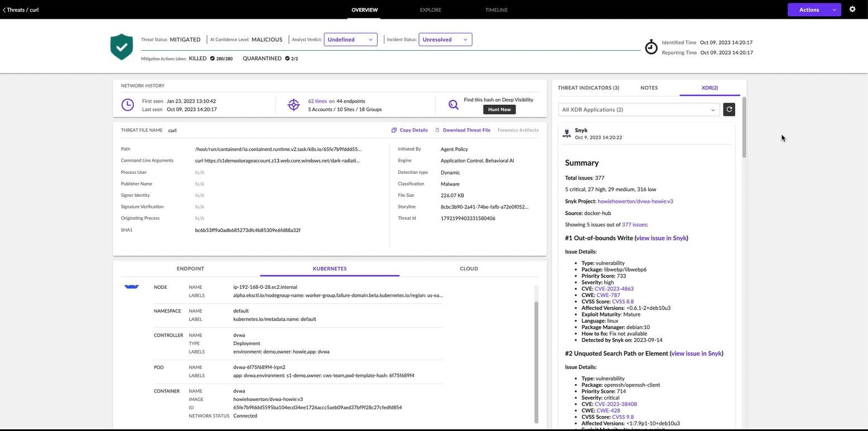Viewport: 868px width, 431px height.
Task: Click the Deep Visibility magnifier icon
Action: (454, 105)
